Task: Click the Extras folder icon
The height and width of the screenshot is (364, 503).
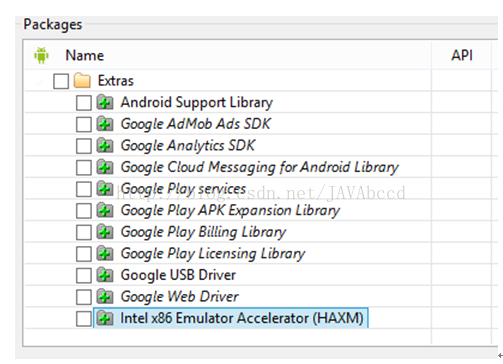Action: point(82,81)
